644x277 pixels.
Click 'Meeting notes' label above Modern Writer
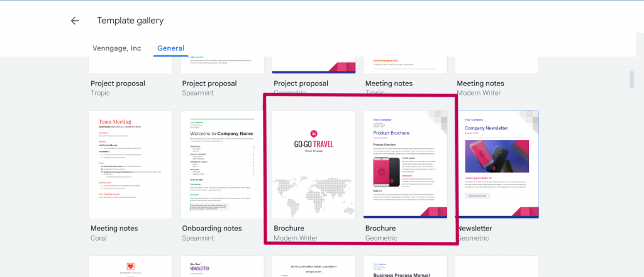pyautogui.click(x=480, y=84)
